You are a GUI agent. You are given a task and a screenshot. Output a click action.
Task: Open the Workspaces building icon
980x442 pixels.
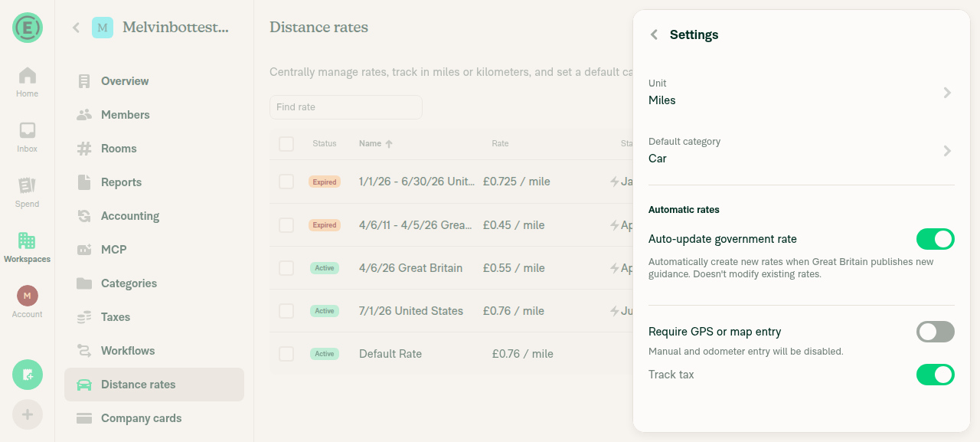(28, 241)
